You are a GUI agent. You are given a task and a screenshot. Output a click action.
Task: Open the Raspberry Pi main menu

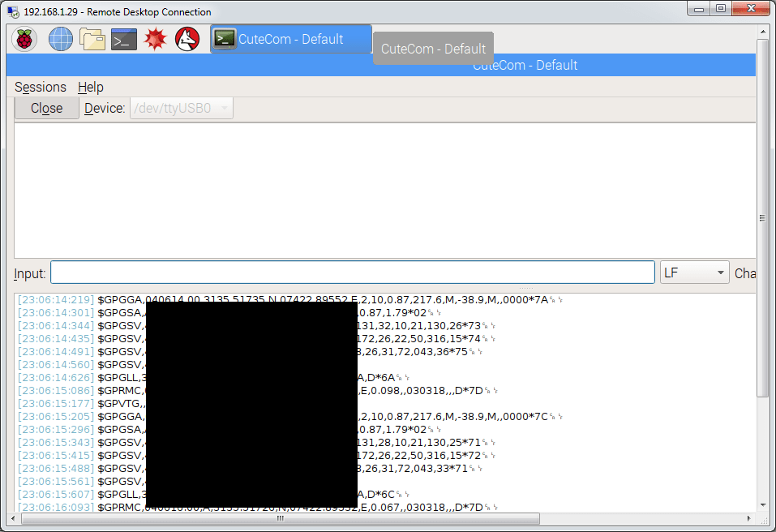click(x=24, y=39)
